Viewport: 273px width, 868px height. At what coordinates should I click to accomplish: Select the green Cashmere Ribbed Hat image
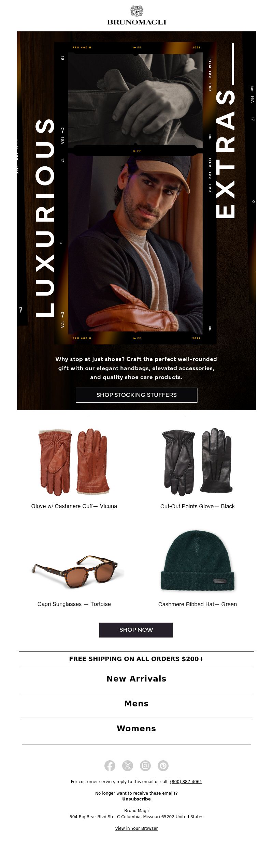point(198,560)
